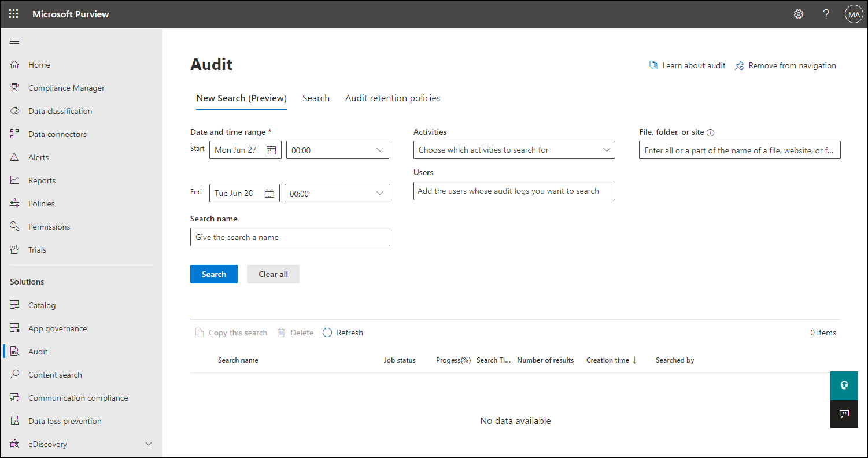
Task: Open the Learn about audit link
Action: 687,65
